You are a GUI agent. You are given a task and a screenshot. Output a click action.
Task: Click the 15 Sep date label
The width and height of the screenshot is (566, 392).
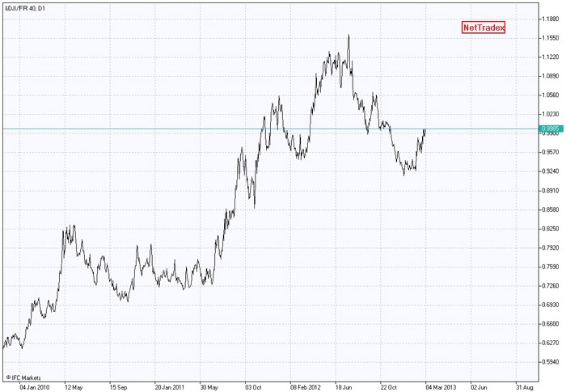click(118, 386)
